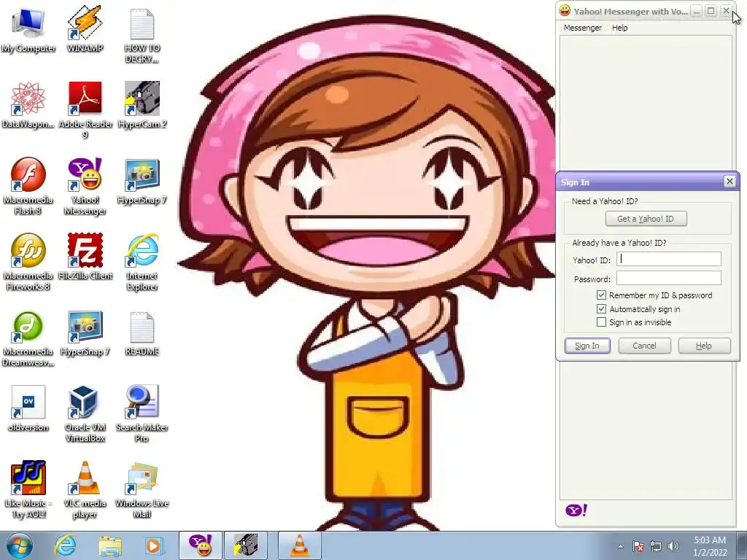Uncheck Automatically sign in
Image resolution: width=747 pixels, height=560 pixels.
tap(601, 309)
